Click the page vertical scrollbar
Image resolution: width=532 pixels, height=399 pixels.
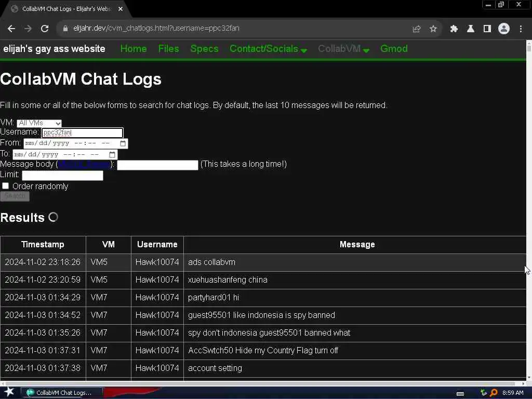click(529, 210)
